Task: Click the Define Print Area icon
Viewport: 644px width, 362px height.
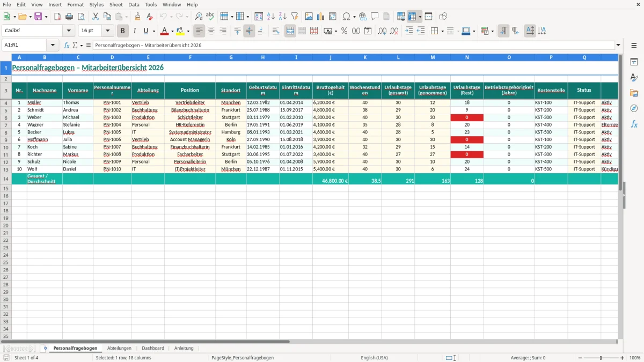Action: point(401,17)
